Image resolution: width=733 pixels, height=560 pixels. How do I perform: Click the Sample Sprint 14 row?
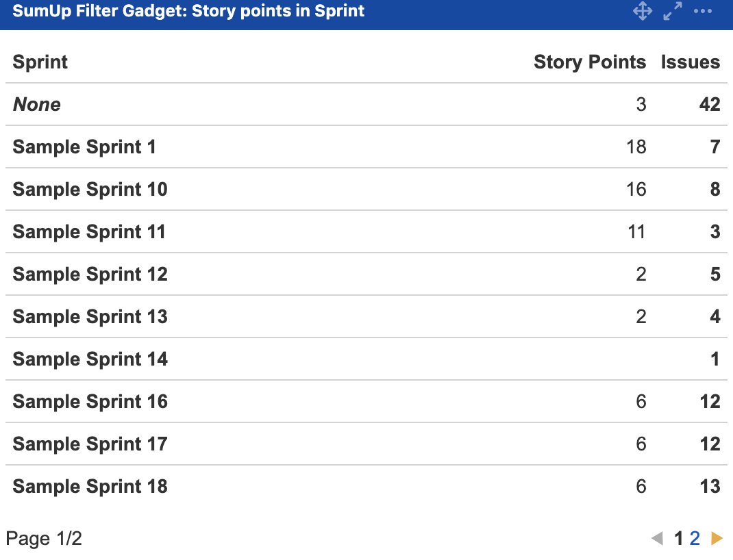pos(89,359)
